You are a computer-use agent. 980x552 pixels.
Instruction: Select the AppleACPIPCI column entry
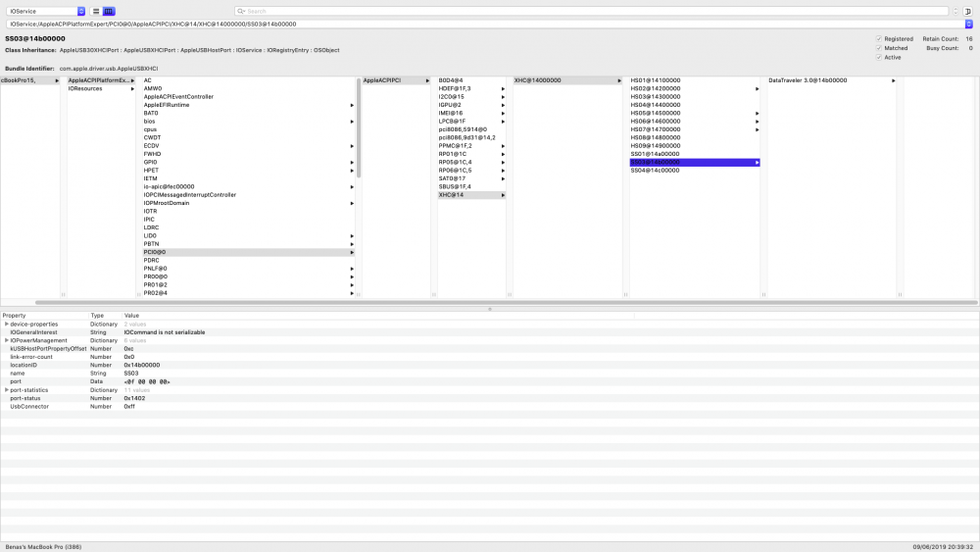pos(396,80)
